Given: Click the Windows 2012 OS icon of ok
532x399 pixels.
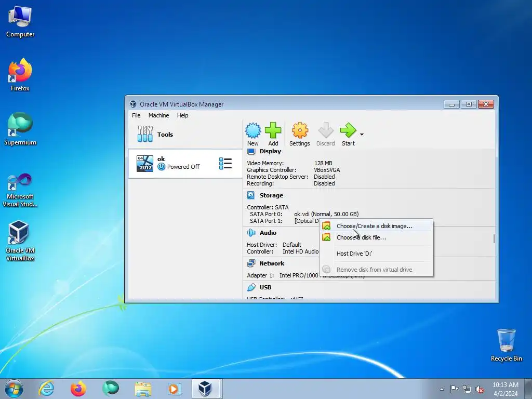Looking at the screenshot, I should [145, 164].
